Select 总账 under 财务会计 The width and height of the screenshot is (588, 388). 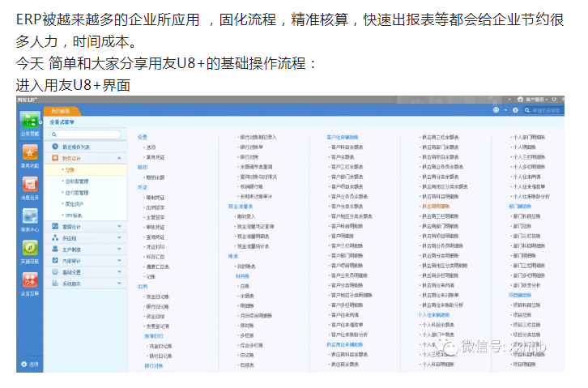[x=70, y=170]
